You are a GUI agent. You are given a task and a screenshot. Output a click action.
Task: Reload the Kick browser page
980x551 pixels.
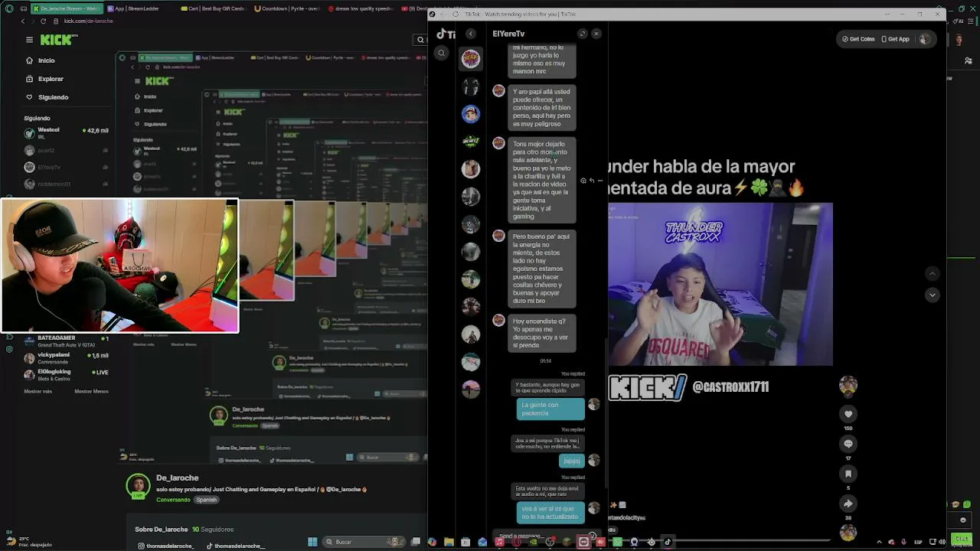coord(43,21)
